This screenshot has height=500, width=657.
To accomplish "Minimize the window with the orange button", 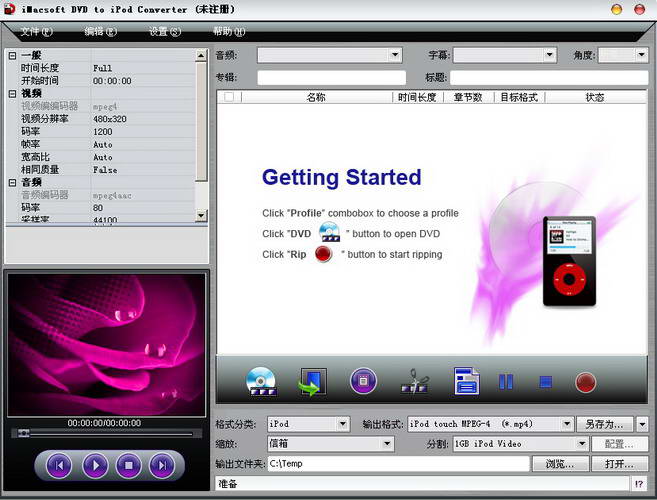I will tap(616, 9).
